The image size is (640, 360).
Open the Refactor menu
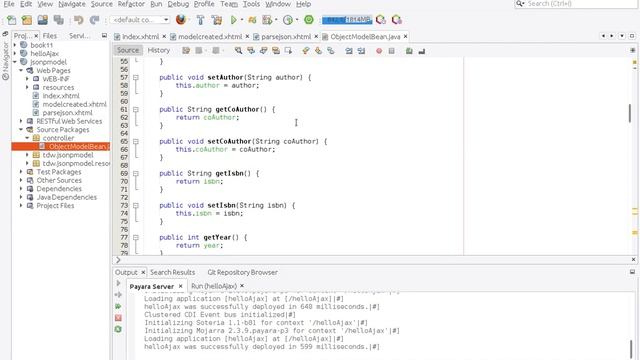(131, 4)
